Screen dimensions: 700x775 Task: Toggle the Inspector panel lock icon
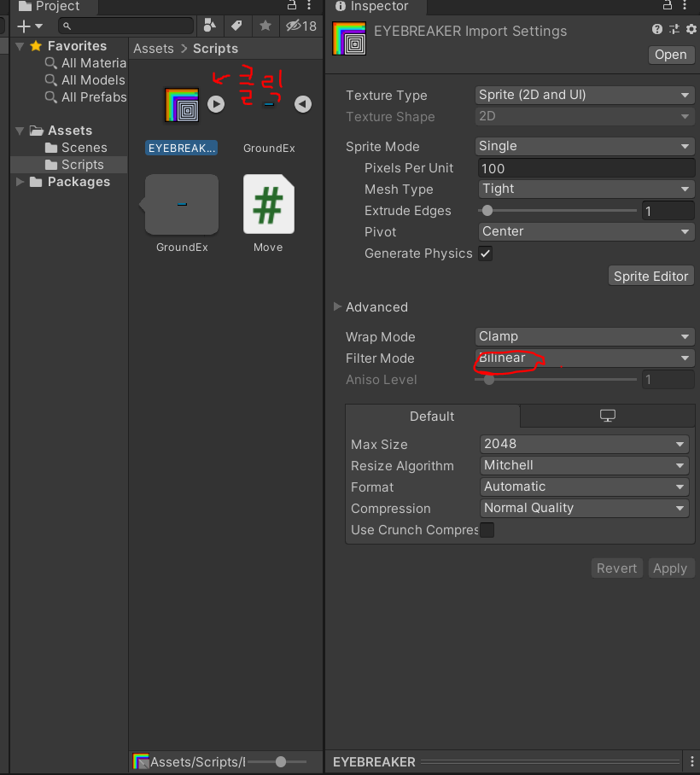tap(668, 5)
